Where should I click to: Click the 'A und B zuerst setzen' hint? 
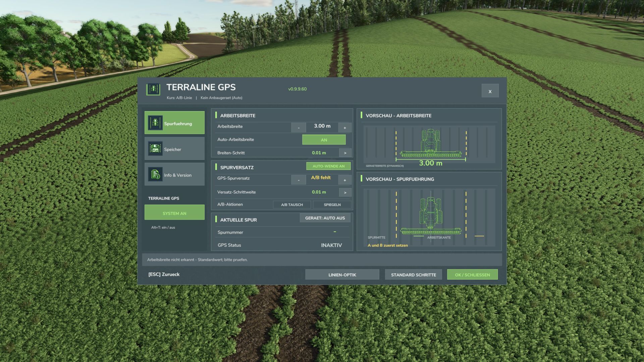tap(388, 245)
